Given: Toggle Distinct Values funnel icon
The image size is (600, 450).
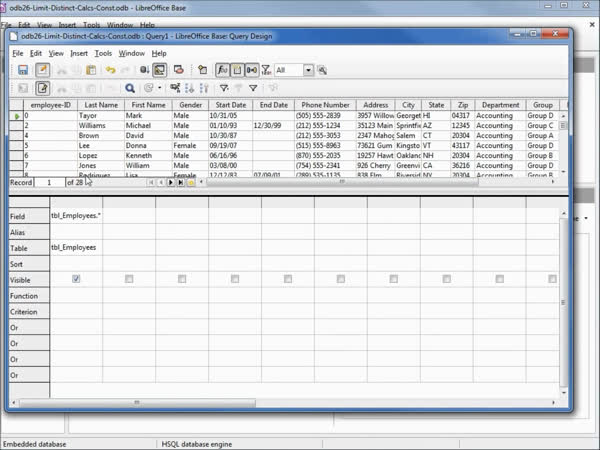Looking at the screenshot, I should tap(266, 70).
